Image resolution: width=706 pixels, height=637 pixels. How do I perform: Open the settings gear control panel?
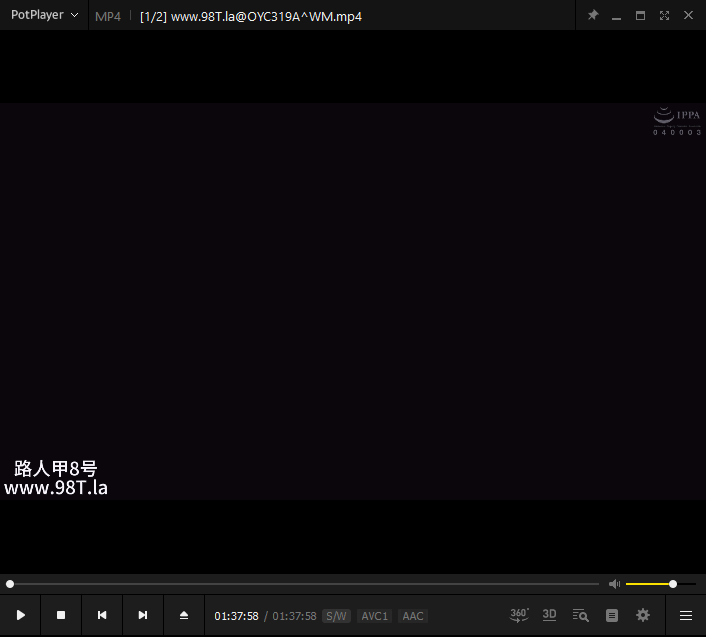[643, 615]
